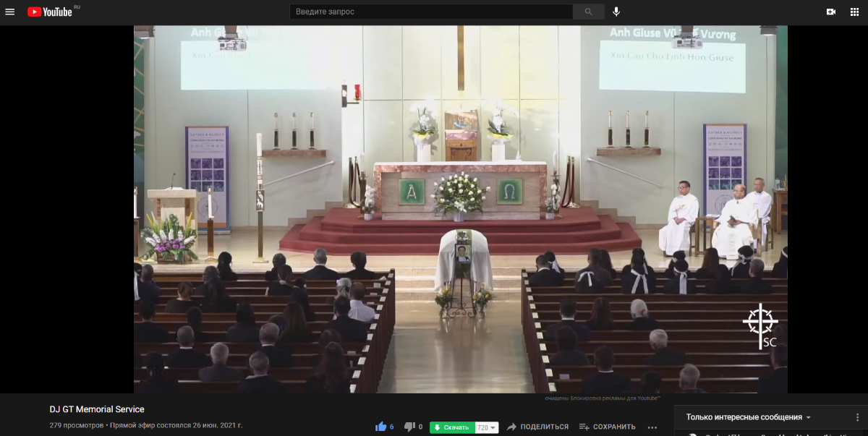
Task: Dislike the video with thumbs down
Action: 409,427
